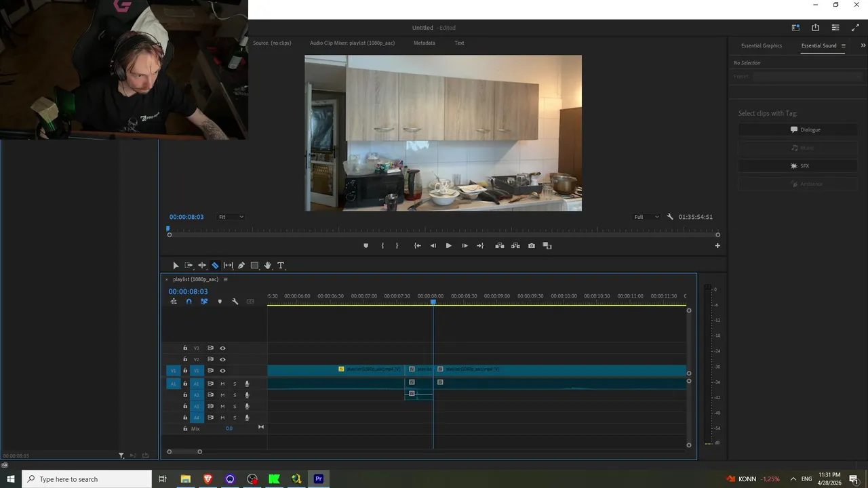Click the Mark Out button
Viewport: 868px width, 488px height.
(x=397, y=246)
